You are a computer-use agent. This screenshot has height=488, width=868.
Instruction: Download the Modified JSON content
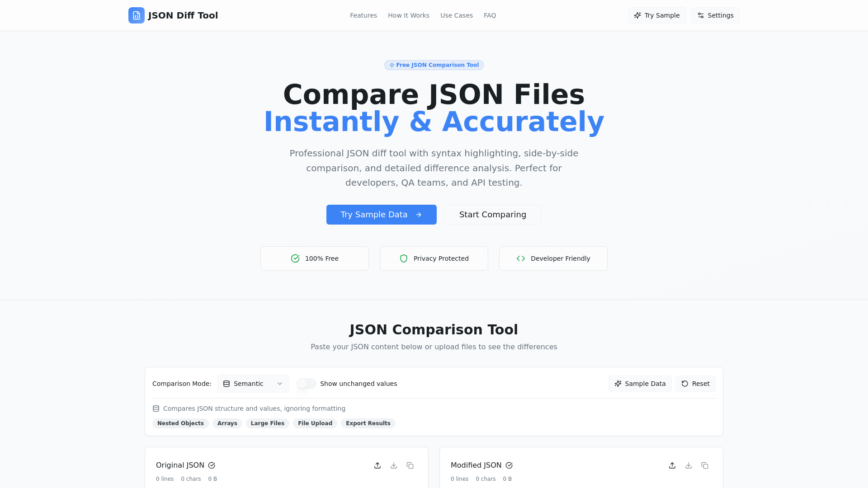pyautogui.click(x=689, y=465)
